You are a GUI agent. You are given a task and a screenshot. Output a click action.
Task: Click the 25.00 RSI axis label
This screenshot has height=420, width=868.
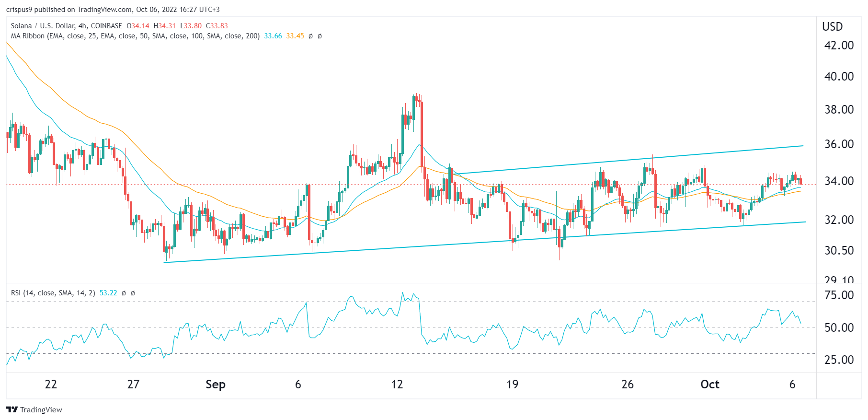839,360
